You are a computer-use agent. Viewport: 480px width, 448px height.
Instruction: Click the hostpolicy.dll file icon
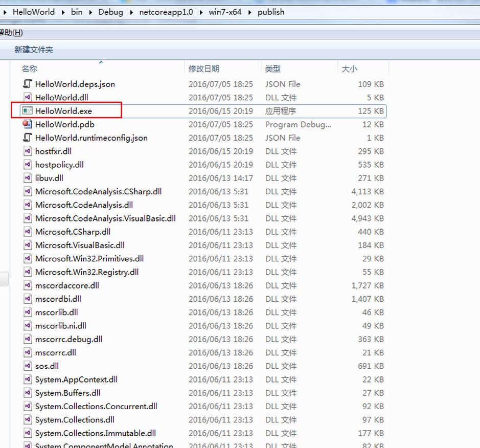click(28, 165)
